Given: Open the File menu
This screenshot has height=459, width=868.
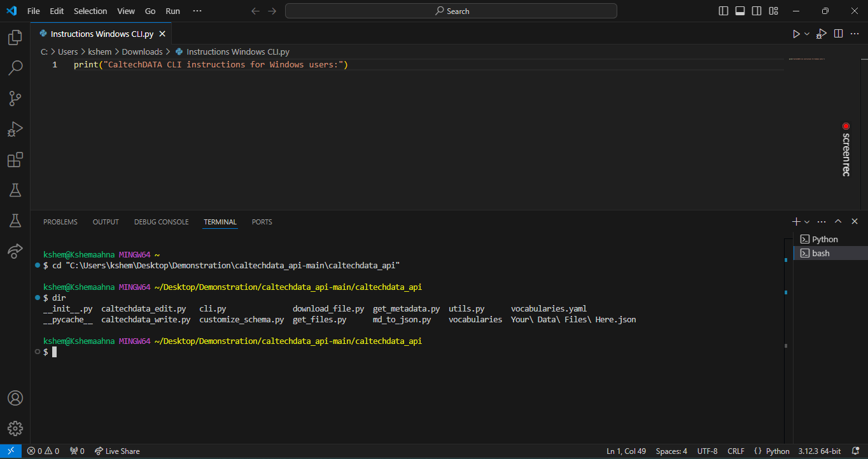Looking at the screenshot, I should 33,11.
